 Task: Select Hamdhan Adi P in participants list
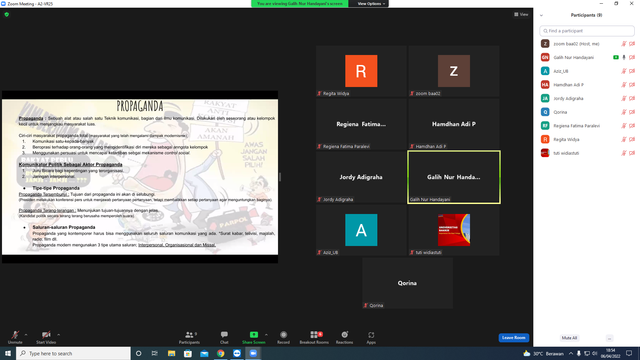pos(587,85)
